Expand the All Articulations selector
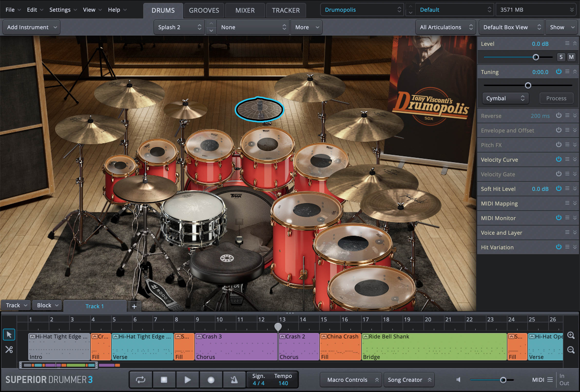 (x=446, y=27)
